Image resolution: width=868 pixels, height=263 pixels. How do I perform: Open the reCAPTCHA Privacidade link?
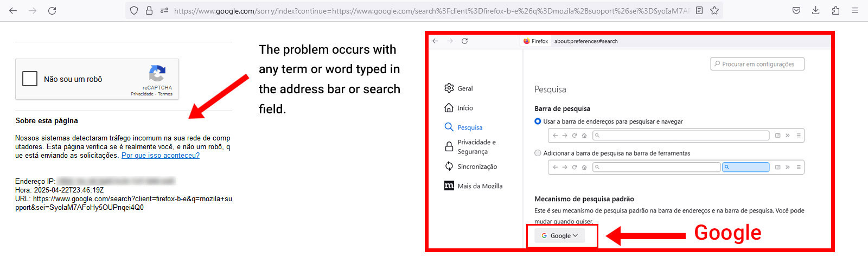point(142,94)
